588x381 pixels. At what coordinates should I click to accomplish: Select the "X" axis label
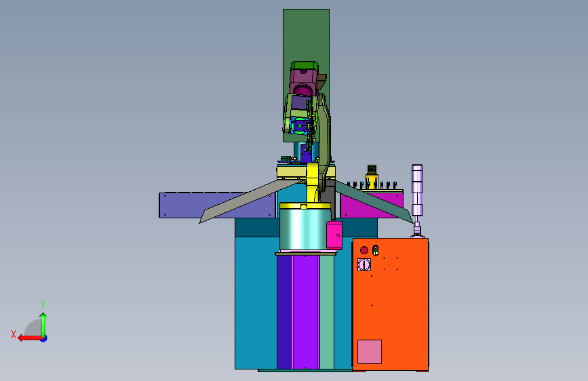coord(14,334)
